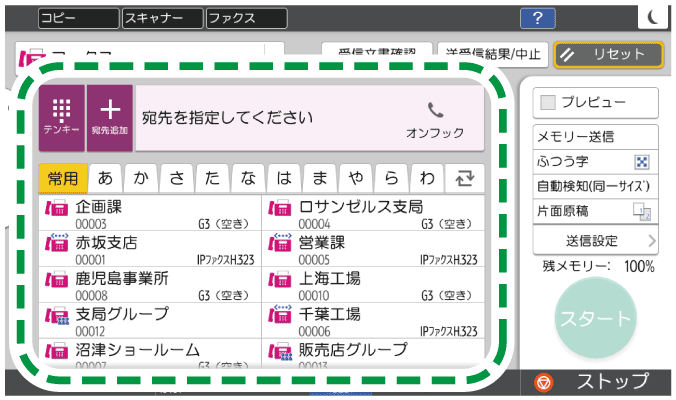Screen dimensions: 676x400
Task: Tap the sleep mode moon icon
Action: click(x=654, y=17)
